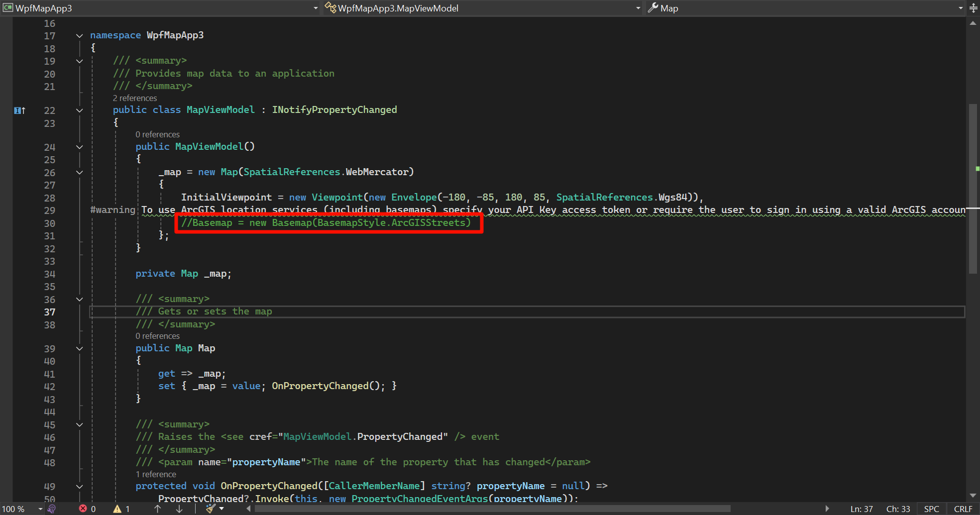Screen dimensions: 980x515
Task: Click the class icon beside WpfMapApp3.MapViewModel
Action: (x=330, y=7)
